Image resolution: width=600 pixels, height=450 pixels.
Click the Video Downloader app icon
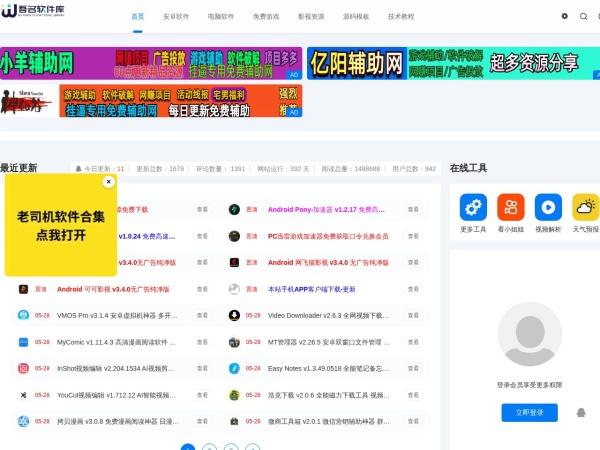coord(234,315)
